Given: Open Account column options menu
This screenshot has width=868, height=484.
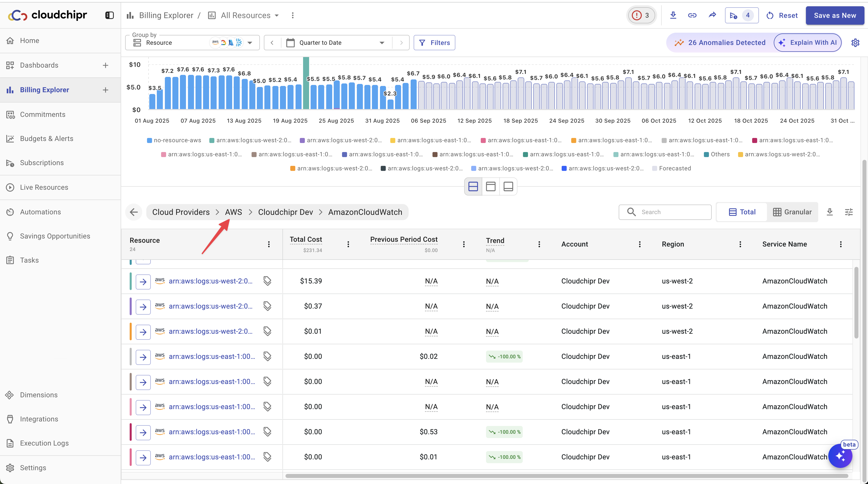Looking at the screenshot, I should [x=640, y=244].
